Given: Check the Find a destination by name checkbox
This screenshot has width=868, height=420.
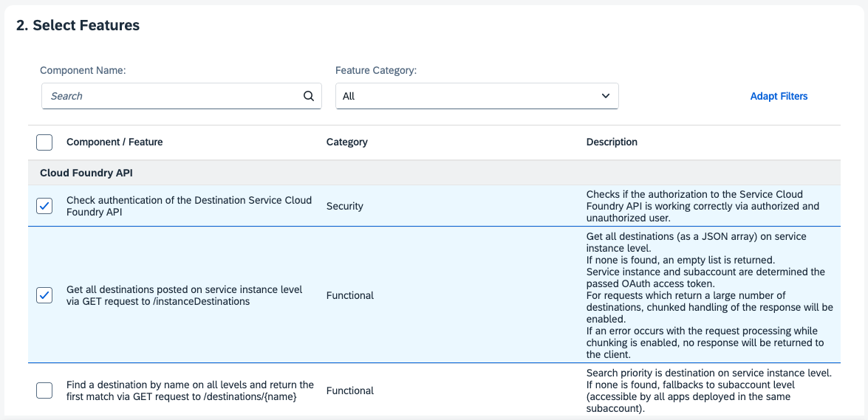Looking at the screenshot, I should [x=44, y=390].
